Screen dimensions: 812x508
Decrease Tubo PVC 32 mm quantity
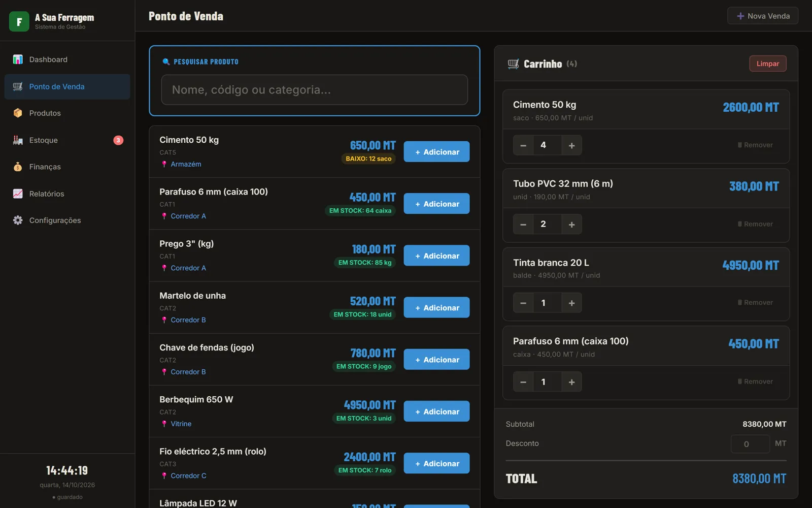[x=523, y=224]
